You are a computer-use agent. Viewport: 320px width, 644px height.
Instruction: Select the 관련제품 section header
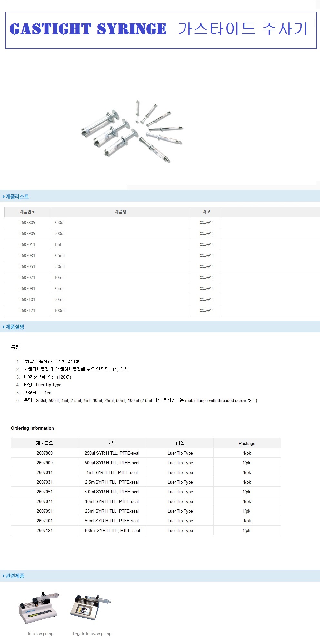coord(160,576)
